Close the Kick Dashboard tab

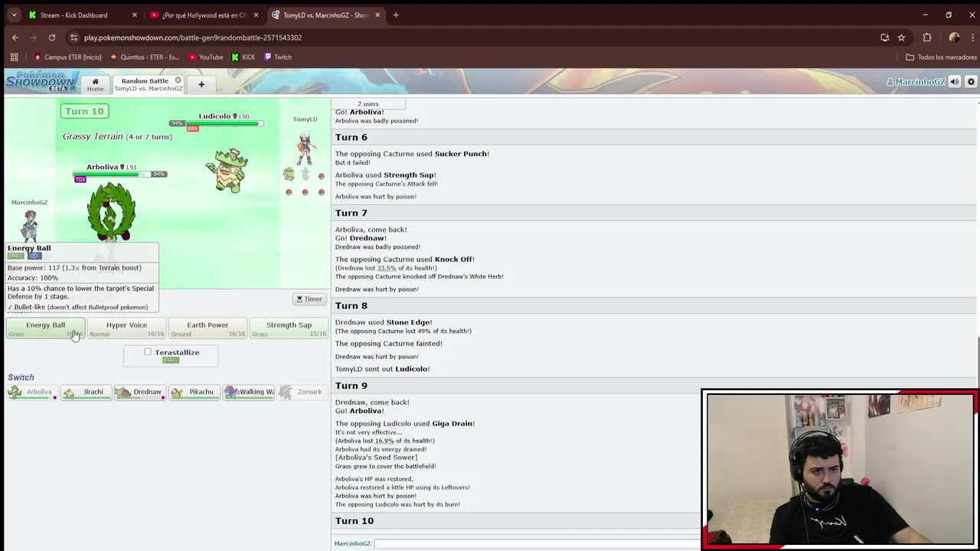click(x=134, y=15)
